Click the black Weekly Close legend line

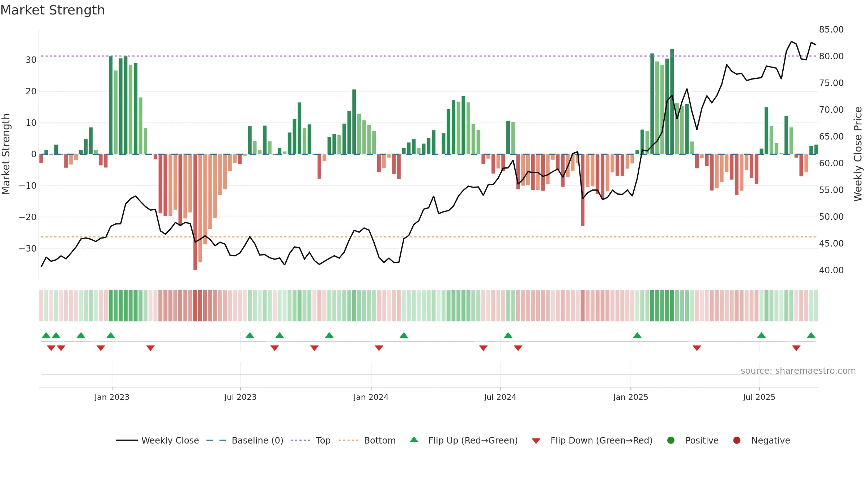127,440
